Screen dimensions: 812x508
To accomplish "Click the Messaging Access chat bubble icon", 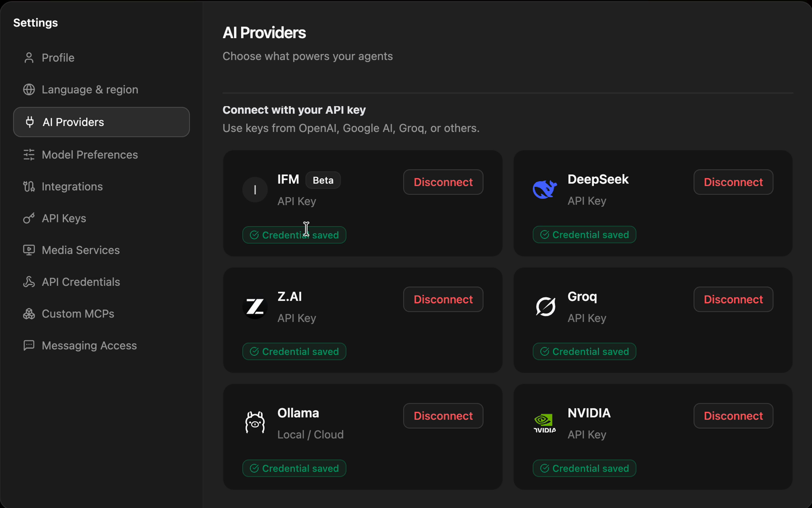I will point(29,345).
